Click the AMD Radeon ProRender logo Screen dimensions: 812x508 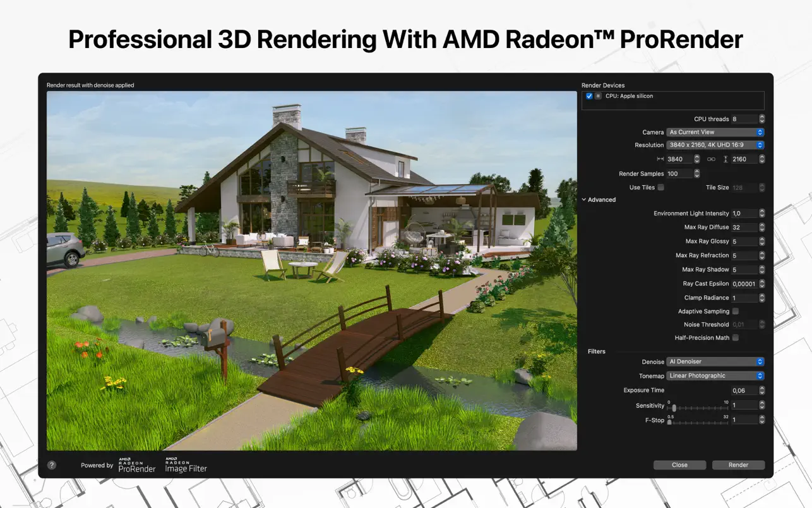(x=136, y=466)
